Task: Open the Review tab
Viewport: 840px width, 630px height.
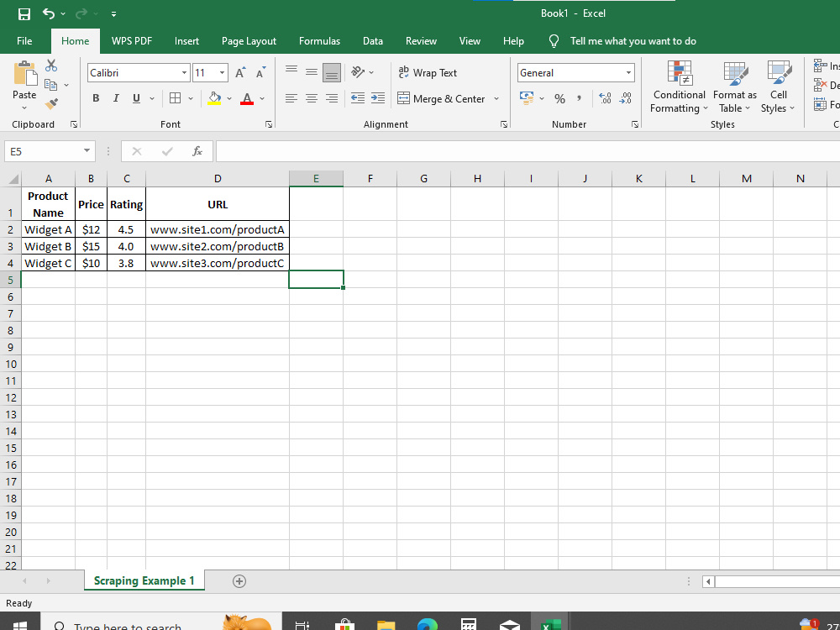Action: click(421, 41)
